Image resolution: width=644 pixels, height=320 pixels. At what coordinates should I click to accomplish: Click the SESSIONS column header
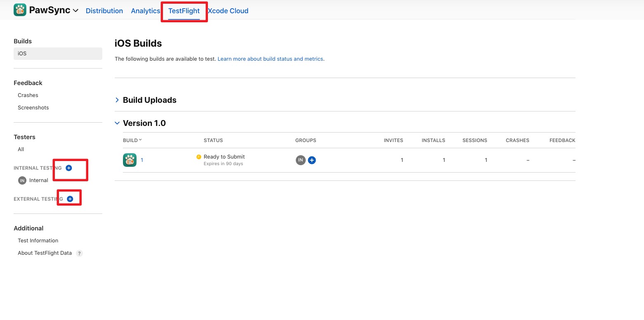[475, 140]
